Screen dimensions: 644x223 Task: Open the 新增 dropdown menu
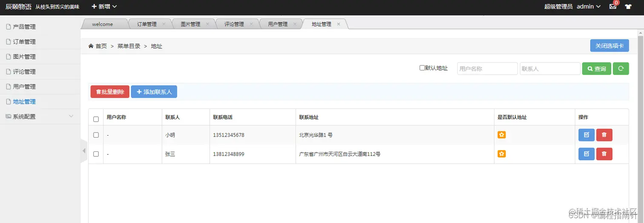click(104, 6)
